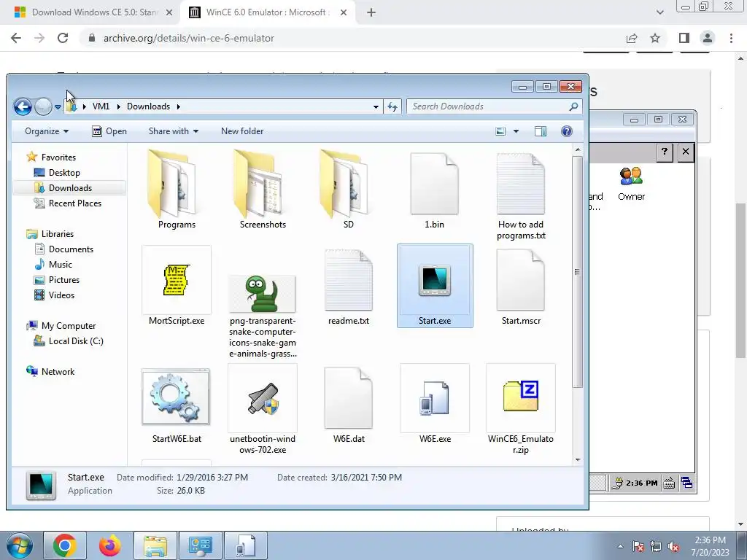Open Pictures library
The width and height of the screenshot is (747, 560).
click(x=56, y=279)
